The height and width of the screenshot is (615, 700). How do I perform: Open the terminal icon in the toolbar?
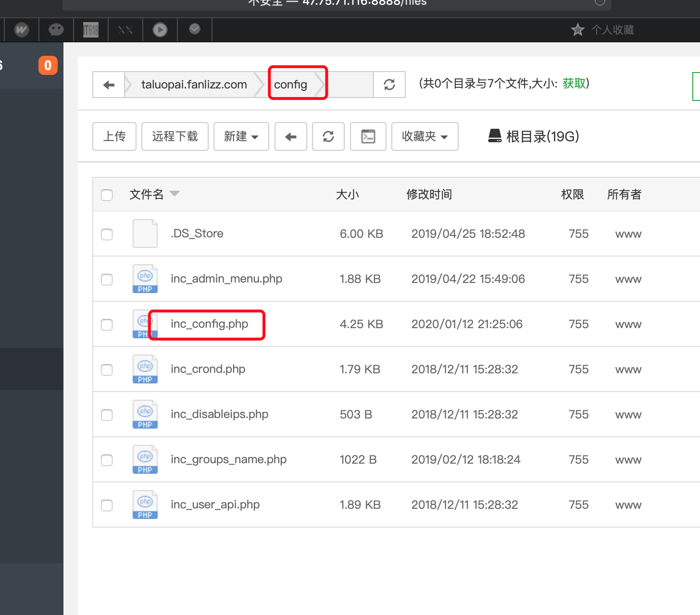pyautogui.click(x=368, y=137)
